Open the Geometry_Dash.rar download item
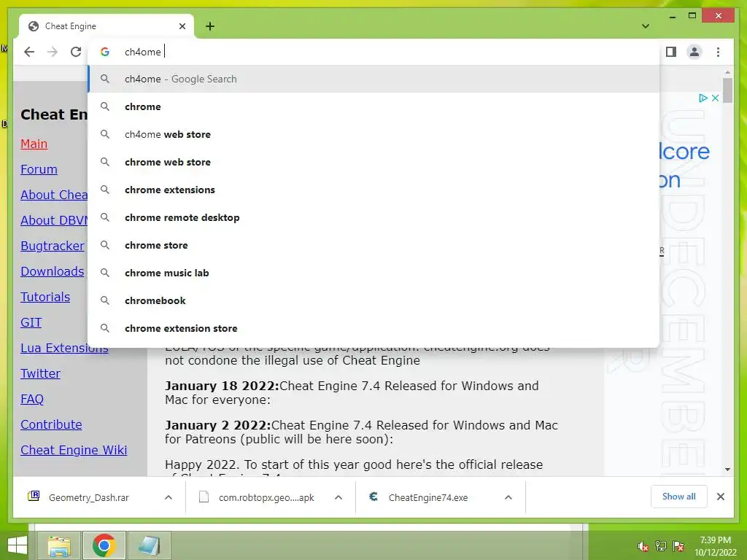Screen dimensions: 747x560 90,497
